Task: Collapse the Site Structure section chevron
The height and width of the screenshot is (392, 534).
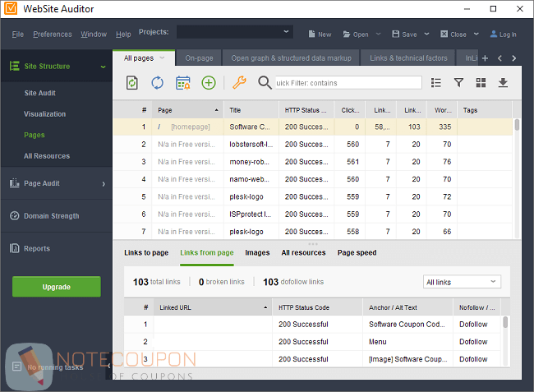Action: pyautogui.click(x=104, y=67)
